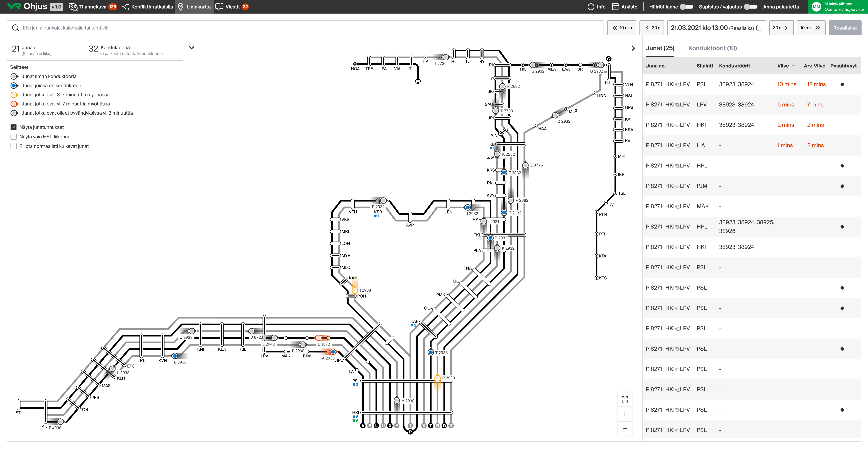Open the Info page

click(x=596, y=7)
